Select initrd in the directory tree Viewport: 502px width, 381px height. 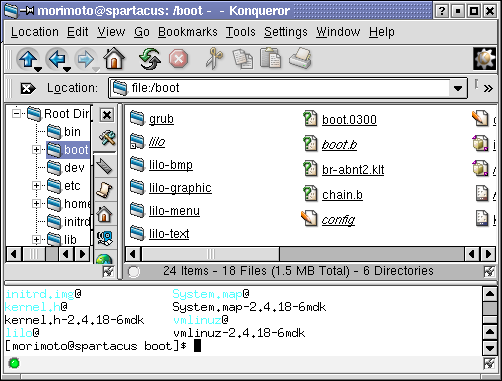68,221
